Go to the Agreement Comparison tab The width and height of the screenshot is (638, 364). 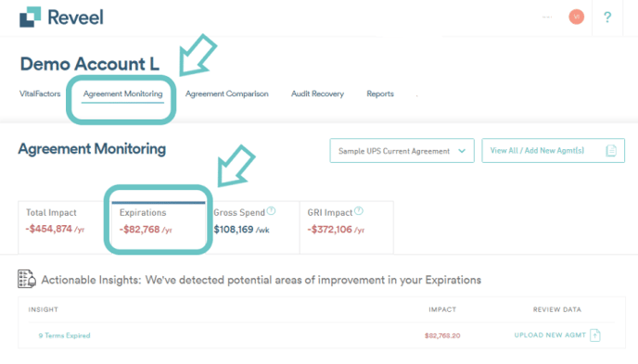(x=226, y=94)
